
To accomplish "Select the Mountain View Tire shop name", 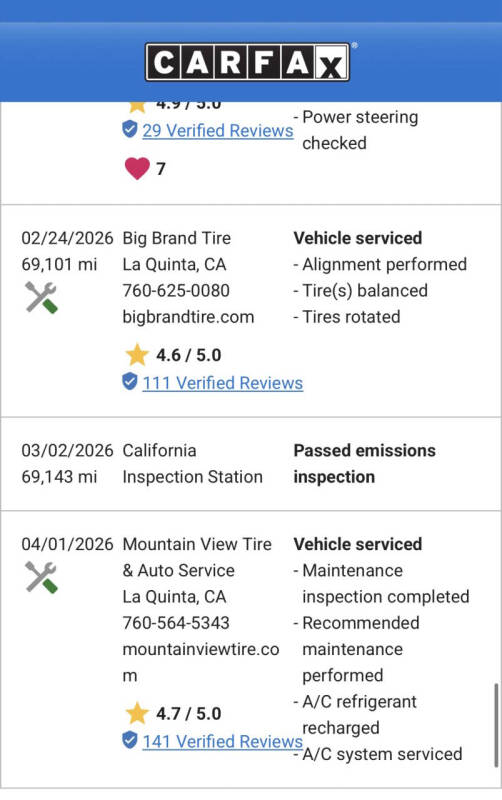I will 197,557.
